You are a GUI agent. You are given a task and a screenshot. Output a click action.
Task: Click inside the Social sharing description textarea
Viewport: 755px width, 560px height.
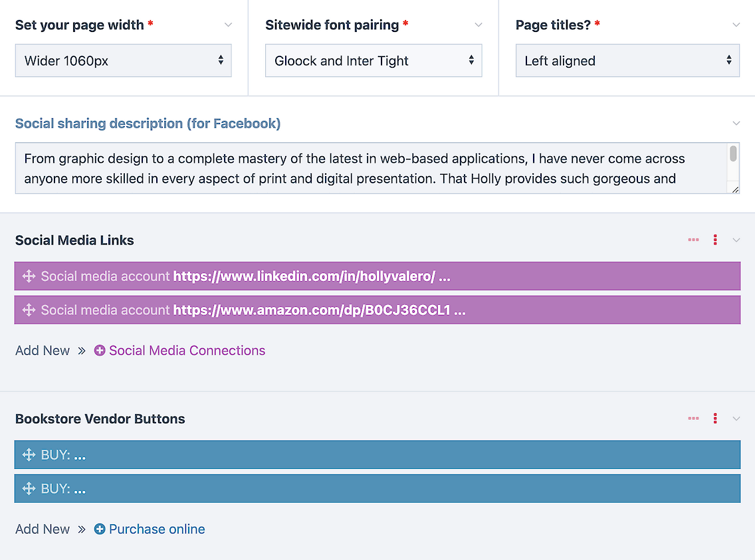(366, 169)
